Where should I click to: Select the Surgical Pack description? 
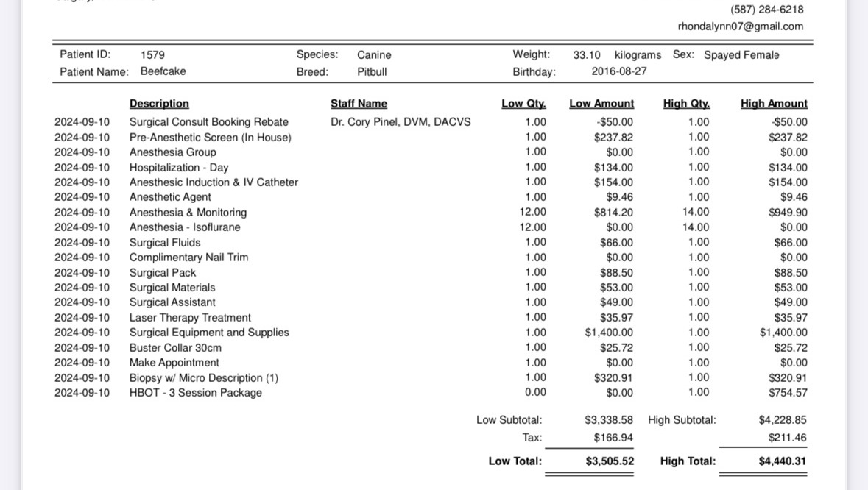click(163, 273)
